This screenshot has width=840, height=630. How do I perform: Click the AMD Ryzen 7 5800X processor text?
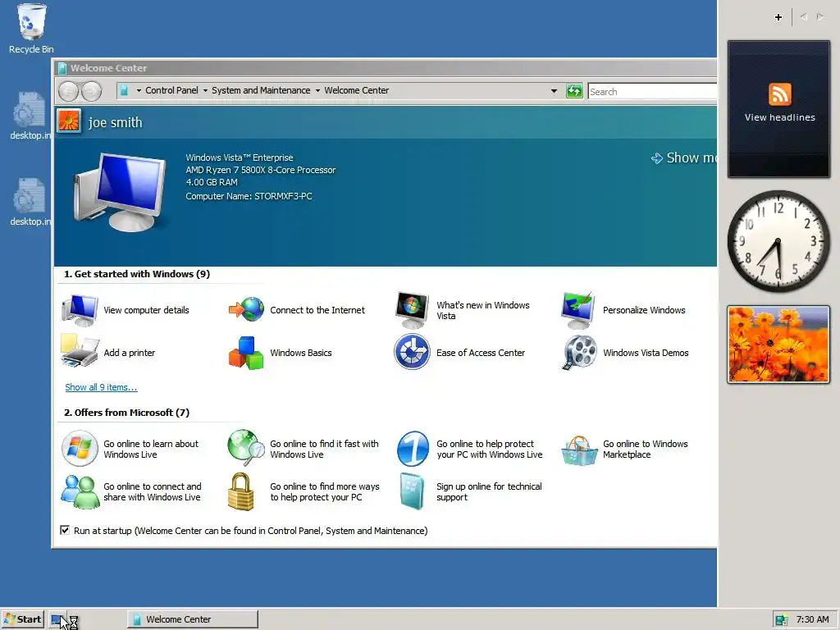pos(260,170)
